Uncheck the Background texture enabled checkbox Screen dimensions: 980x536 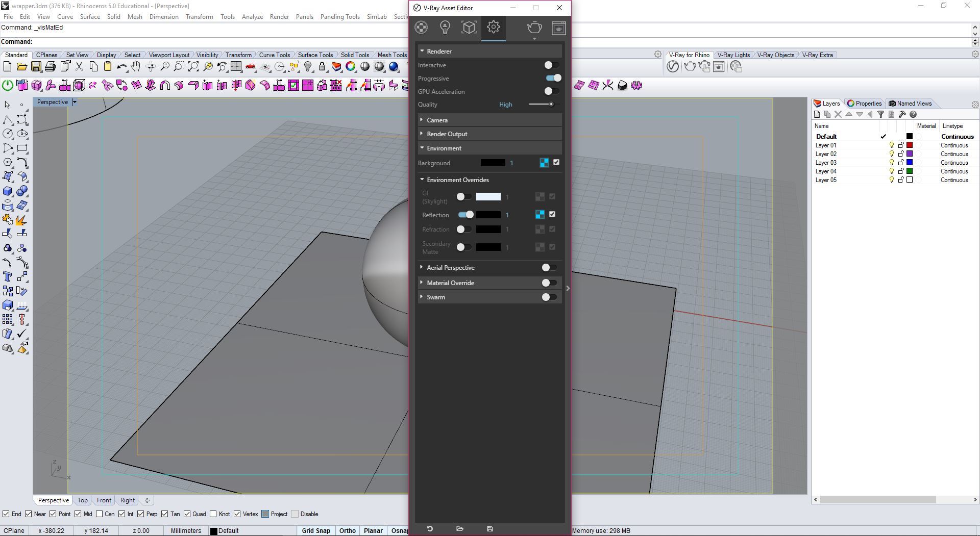pyautogui.click(x=556, y=163)
